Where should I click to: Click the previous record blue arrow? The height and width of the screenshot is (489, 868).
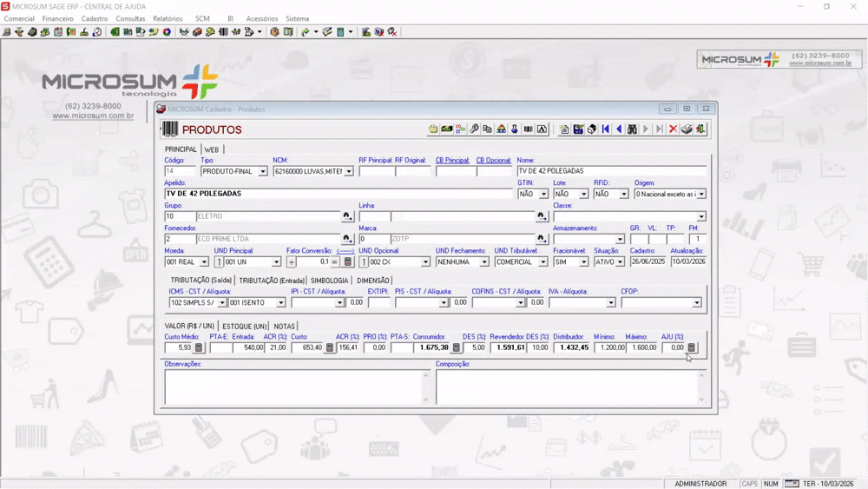click(619, 129)
